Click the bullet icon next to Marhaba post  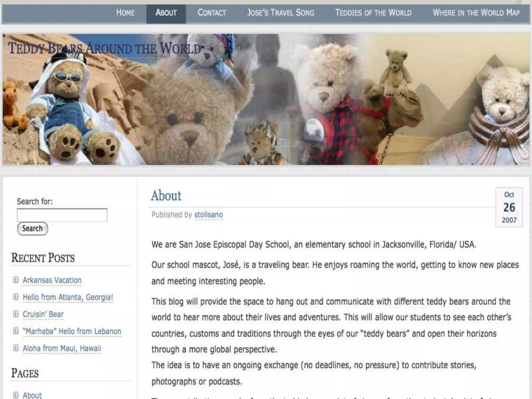(16, 331)
